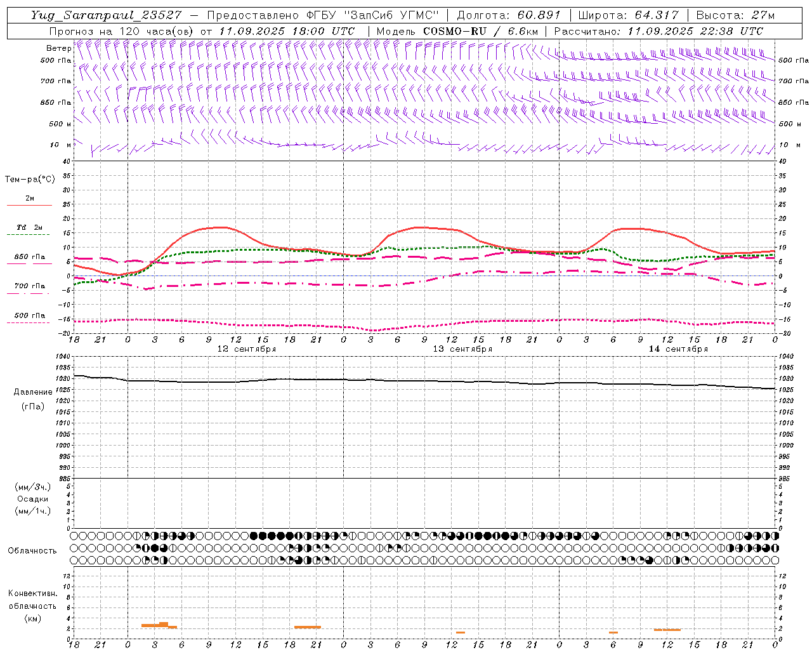Viewport: 812px width, 650px height.
Task: Click the Конвективн. облачность label
Action: click(32, 599)
